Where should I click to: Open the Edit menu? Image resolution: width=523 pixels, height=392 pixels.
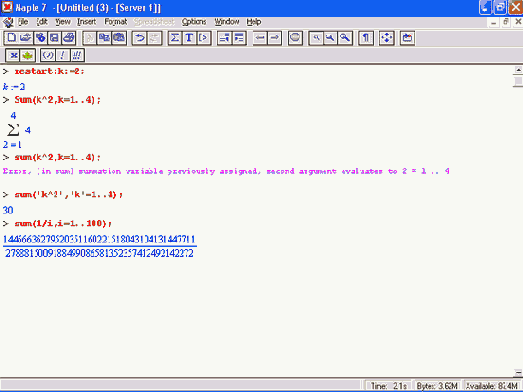[42, 22]
